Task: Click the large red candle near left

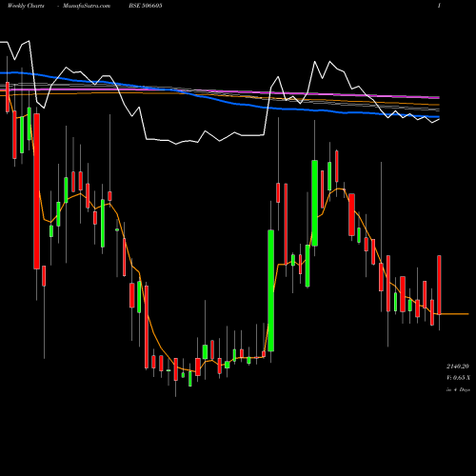Action: tap(37, 191)
